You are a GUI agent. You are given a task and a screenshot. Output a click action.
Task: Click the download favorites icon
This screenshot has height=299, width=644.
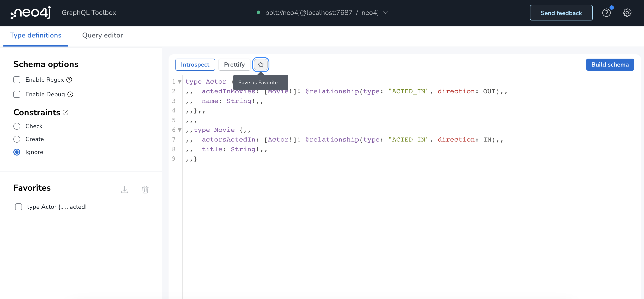click(125, 190)
